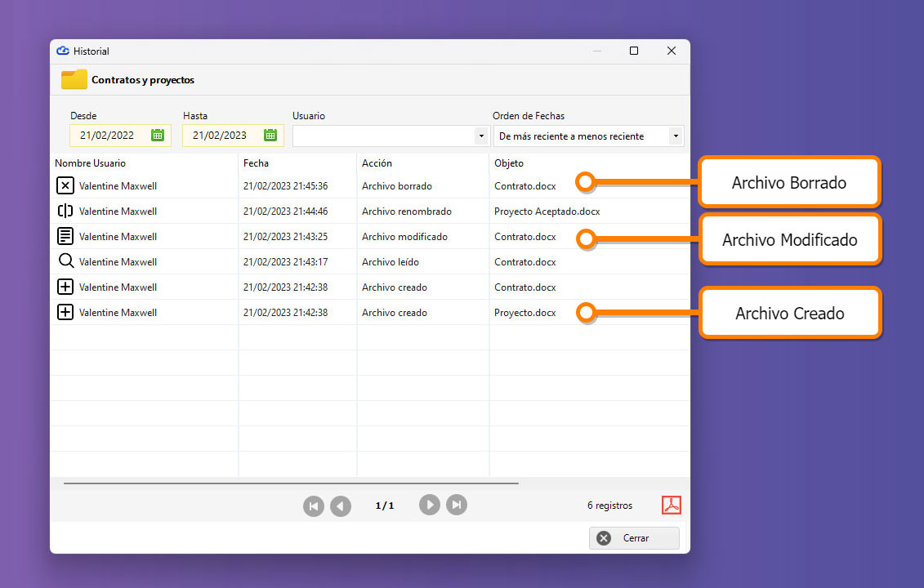Click the 1 / 1 page indicator
Image resolution: width=924 pixels, height=588 pixels.
(x=384, y=506)
